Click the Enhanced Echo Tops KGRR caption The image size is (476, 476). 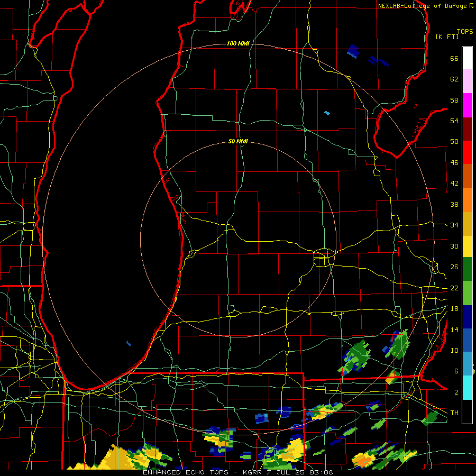pos(237,472)
